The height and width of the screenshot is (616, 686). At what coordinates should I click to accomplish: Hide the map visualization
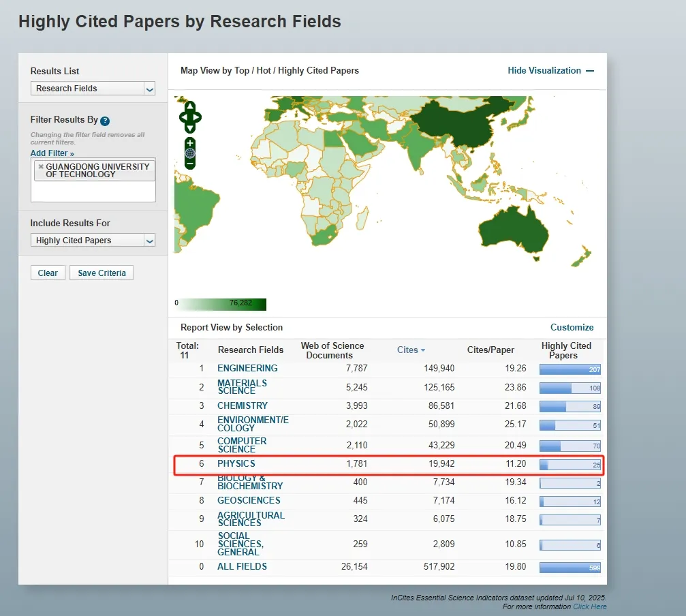[550, 71]
